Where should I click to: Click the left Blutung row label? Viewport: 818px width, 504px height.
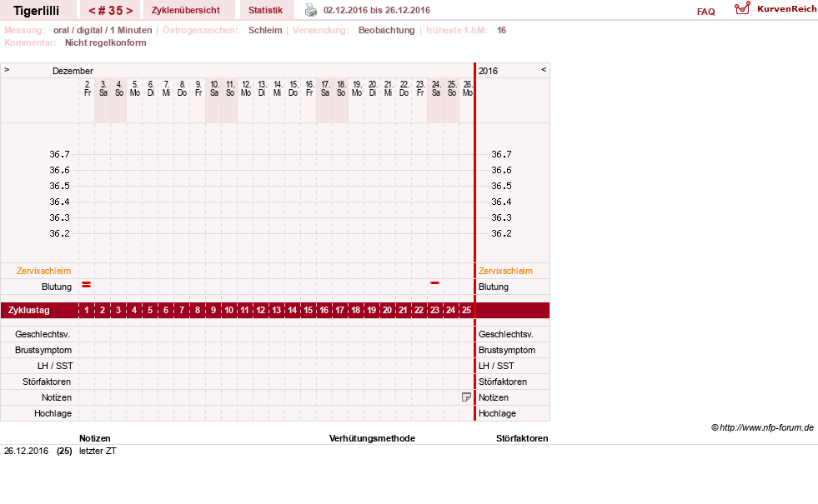tap(57, 287)
